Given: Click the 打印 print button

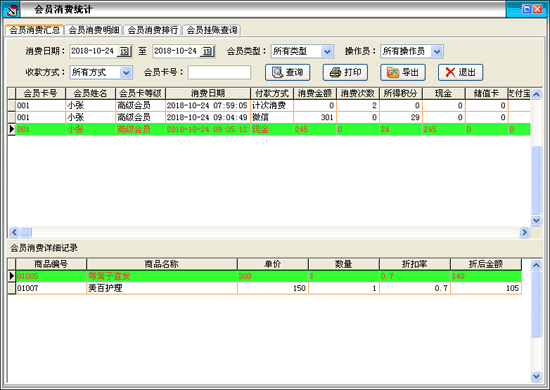Looking at the screenshot, I should pyautogui.click(x=346, y=72).
